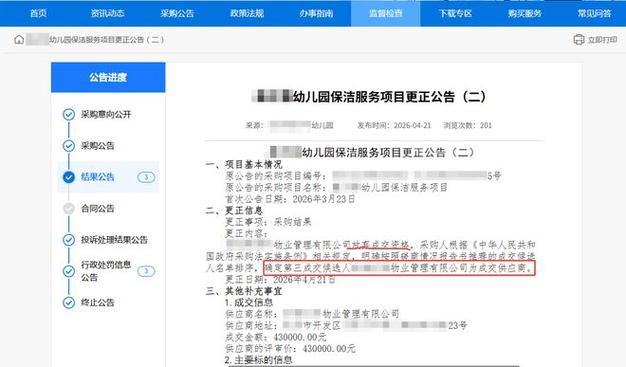Click greyed 合同公告 step icon
626x367 pixels.
point(69,208)
